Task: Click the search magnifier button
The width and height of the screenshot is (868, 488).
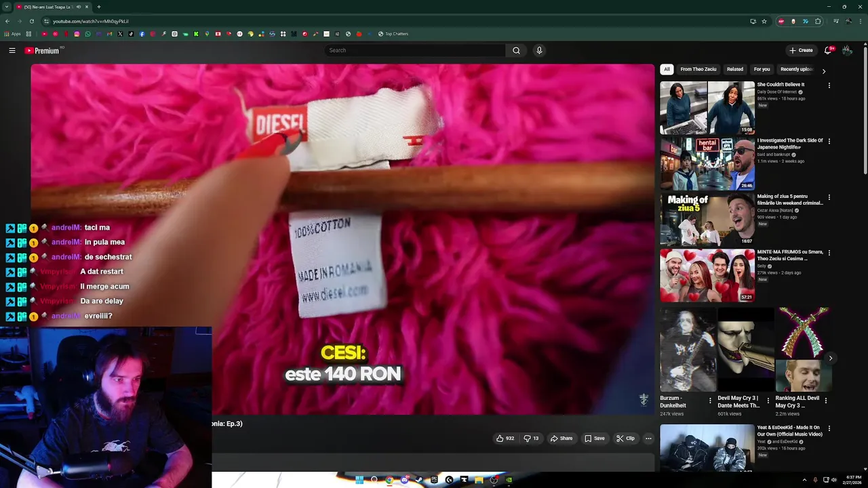Action: 516,50
